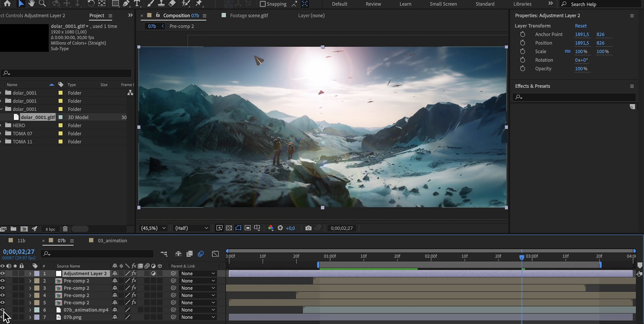
Task: Open the viewer magnification dropdown (45,5%)
Action: 153,228
